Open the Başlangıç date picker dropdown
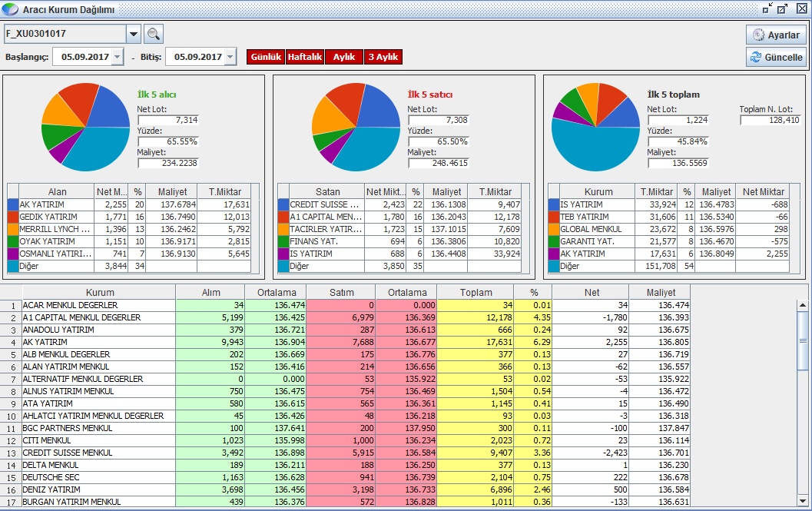The width and height of the screenshot is (812, 511). [x=118, y=57]
